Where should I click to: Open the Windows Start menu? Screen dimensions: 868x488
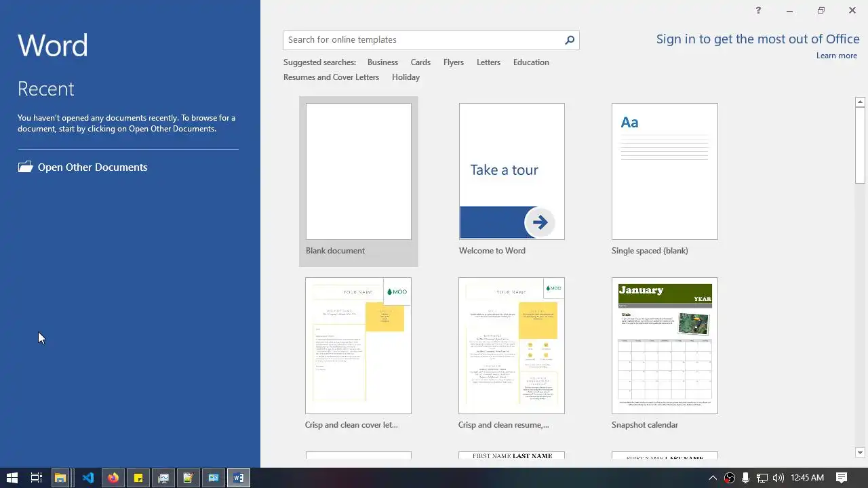pos(12,478)
